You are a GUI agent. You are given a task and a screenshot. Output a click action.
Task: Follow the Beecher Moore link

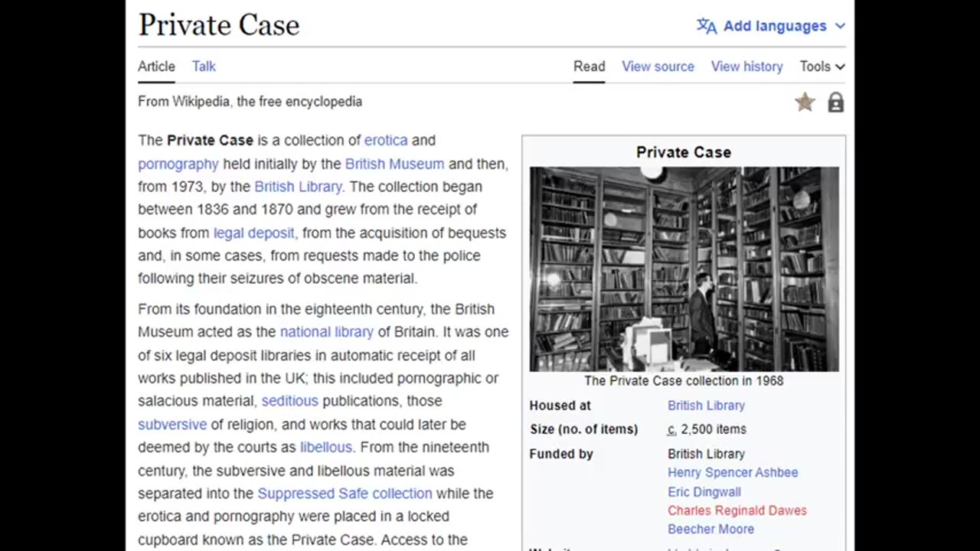coord(710,529)
